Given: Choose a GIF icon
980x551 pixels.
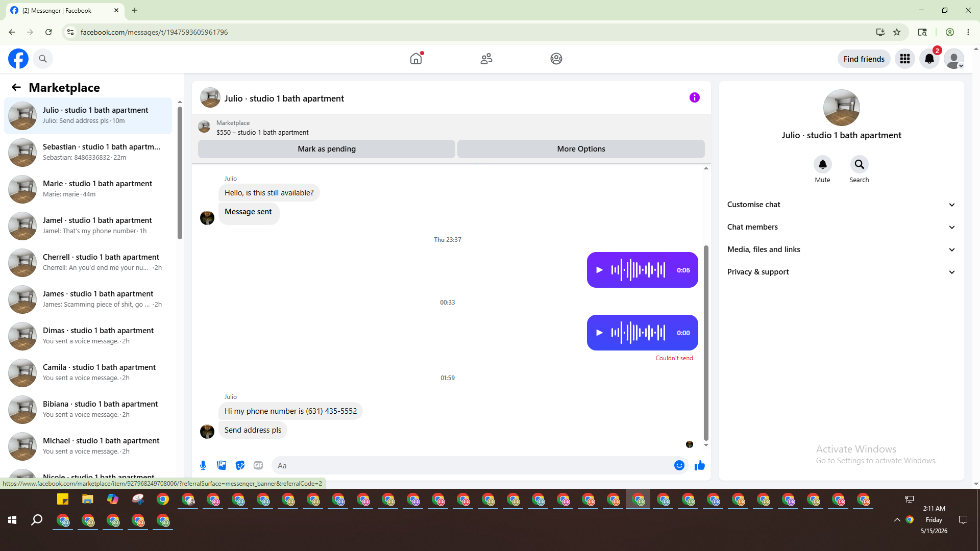Looking at the screenshot, I should [x=258, y=465].
